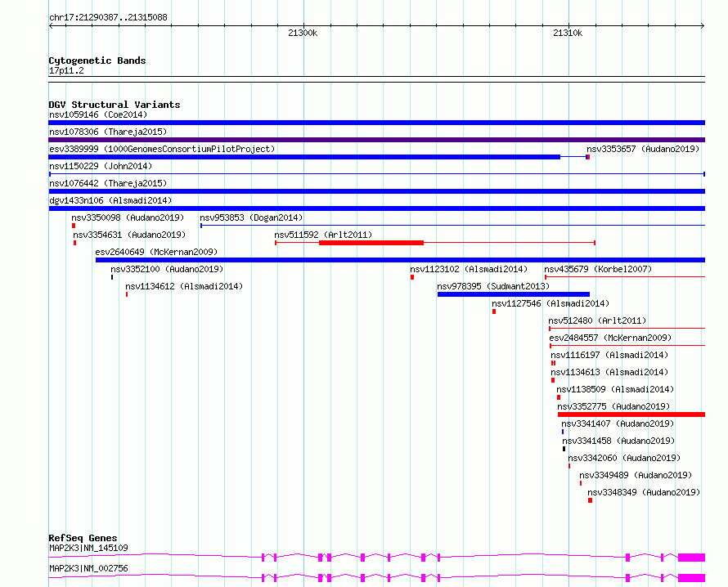Open the dgv1433n106 (Alsmadi2014) variant label

point(110,200)
